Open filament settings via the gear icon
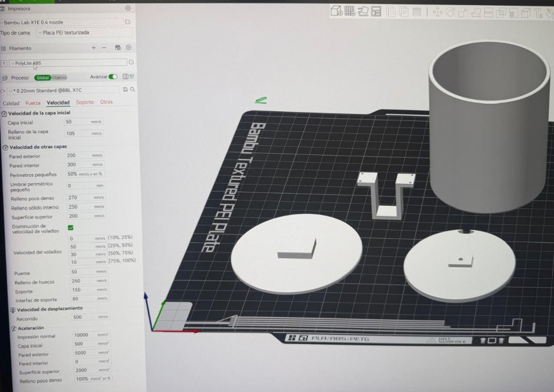The width and height of the screenshot is (554, 392). (x=128, y=48)
